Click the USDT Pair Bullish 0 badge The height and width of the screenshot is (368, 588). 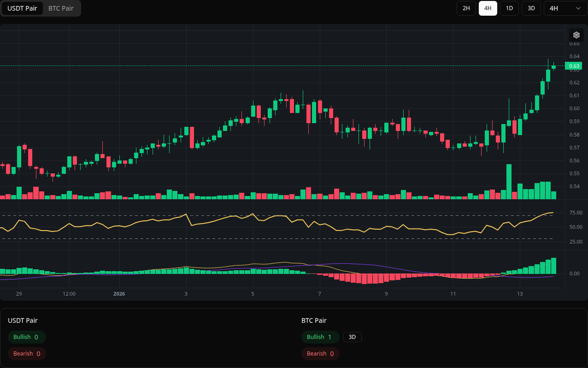click(x=27, y=337)
